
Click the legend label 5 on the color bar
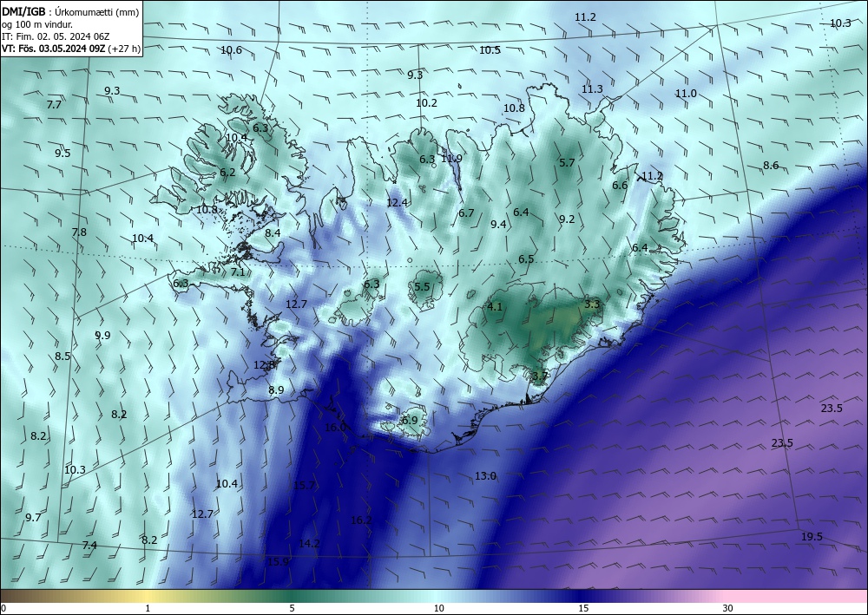coord(292,608)
